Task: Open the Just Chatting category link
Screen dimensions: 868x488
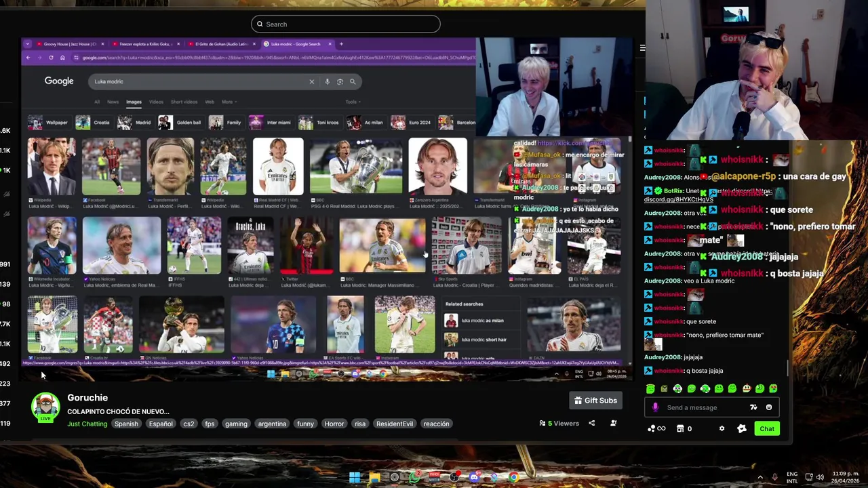Action: [87, 424]
